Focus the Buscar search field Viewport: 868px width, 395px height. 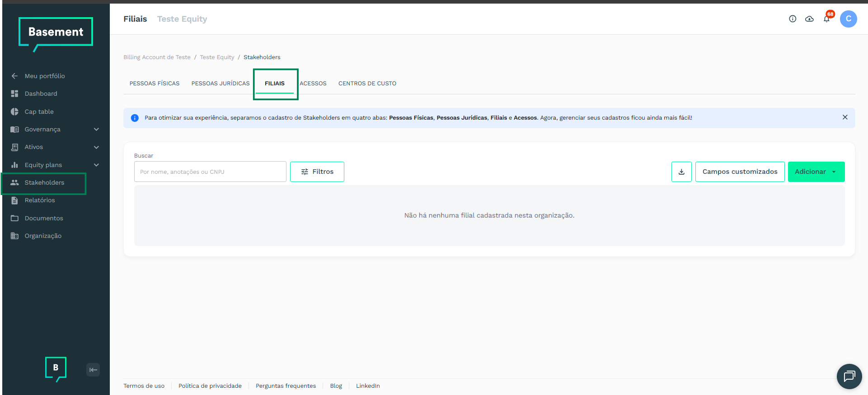click(210, 172)
